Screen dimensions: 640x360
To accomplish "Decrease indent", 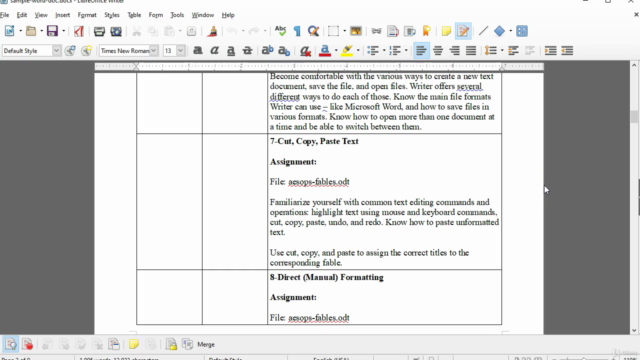I will click(567, 51).
